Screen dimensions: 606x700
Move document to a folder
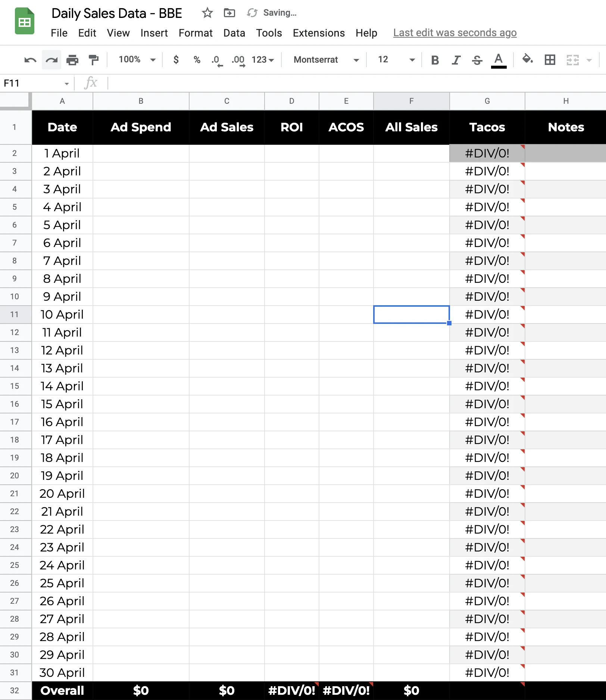pos(229,13)
